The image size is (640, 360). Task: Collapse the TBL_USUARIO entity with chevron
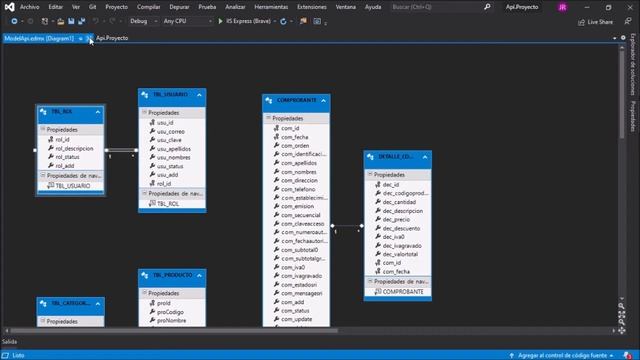point(199,95)
